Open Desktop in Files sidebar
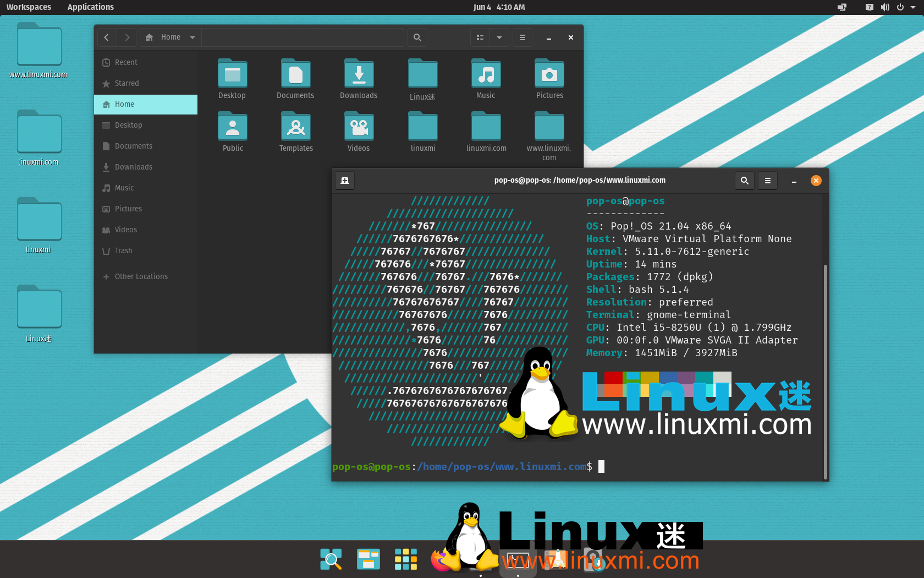This screenshot has width=924, height=578. (146, 125)
